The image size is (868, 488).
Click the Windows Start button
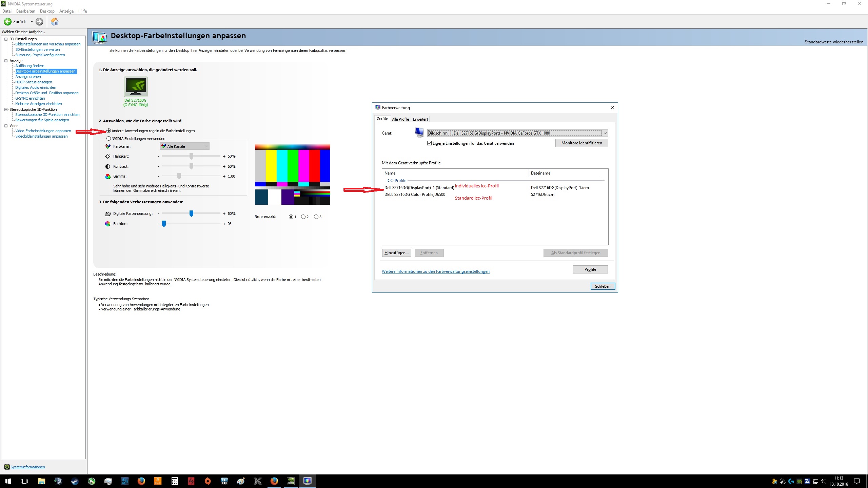[8, 481]
